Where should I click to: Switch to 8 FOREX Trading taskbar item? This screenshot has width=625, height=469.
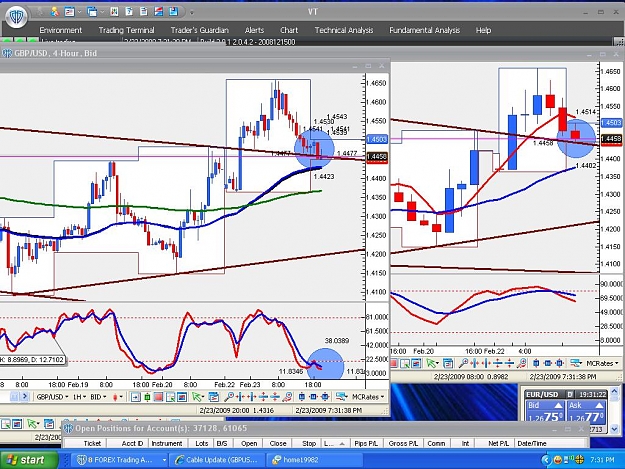(x=120, y=460)
